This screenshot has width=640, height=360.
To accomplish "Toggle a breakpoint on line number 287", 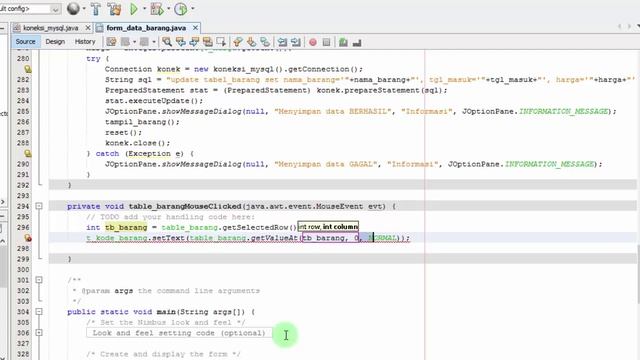I will coord(23,132).
